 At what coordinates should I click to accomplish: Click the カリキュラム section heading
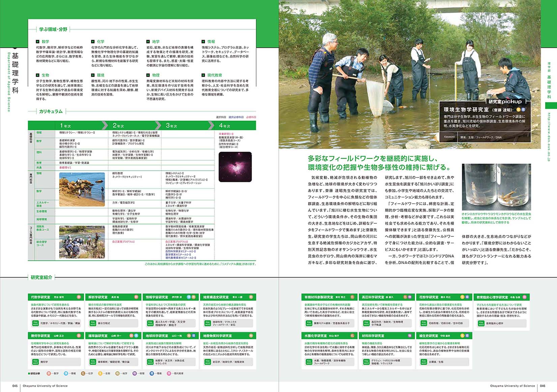click(51, 111)
